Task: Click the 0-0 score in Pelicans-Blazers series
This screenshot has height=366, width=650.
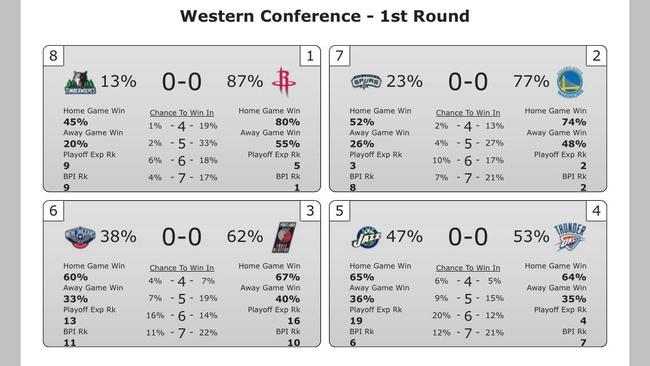Action: click(x=182, y=237)
